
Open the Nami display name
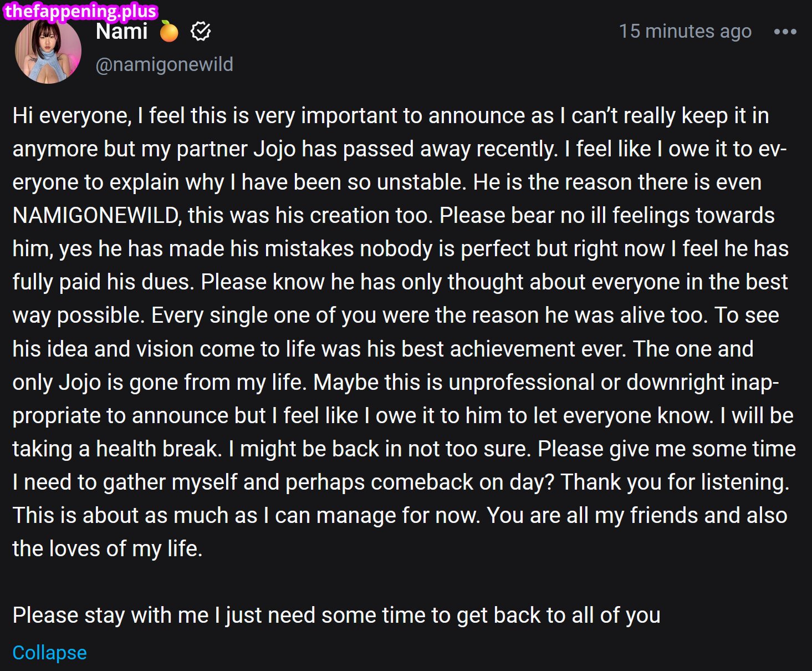[x=121, y=32]
